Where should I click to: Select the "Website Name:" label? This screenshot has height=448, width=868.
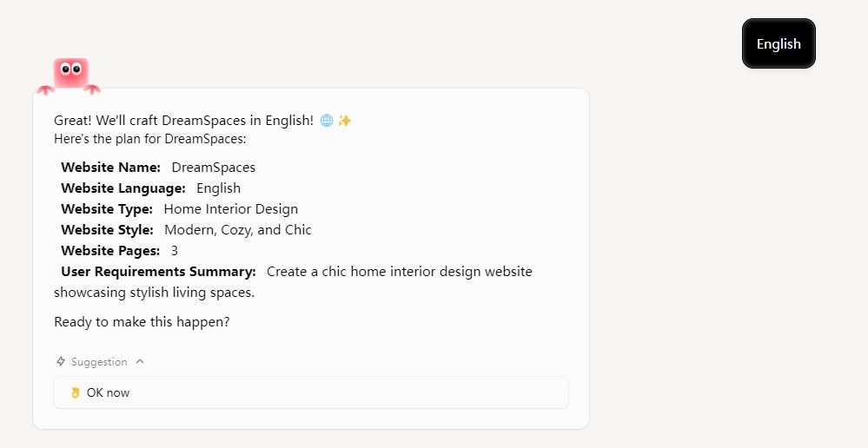click(x=110, y=167)
